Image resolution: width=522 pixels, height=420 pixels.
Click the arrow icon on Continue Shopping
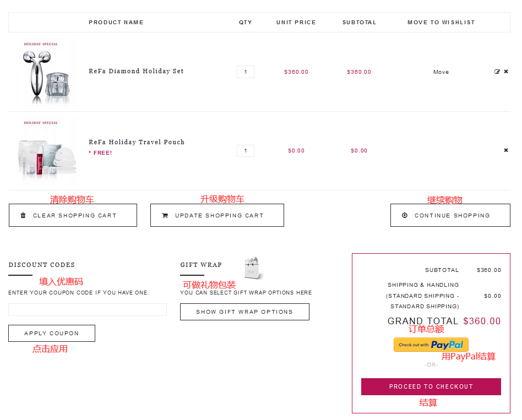point(405,215)
